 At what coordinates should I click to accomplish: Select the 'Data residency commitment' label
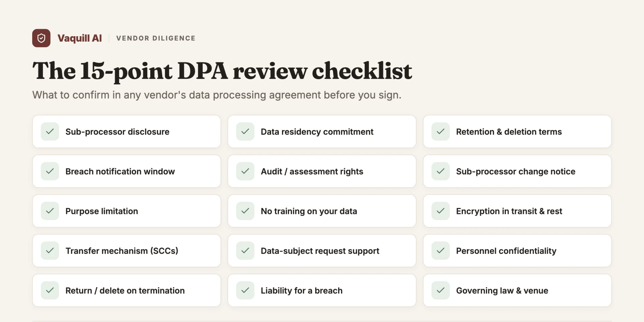(x=317, y=132)
